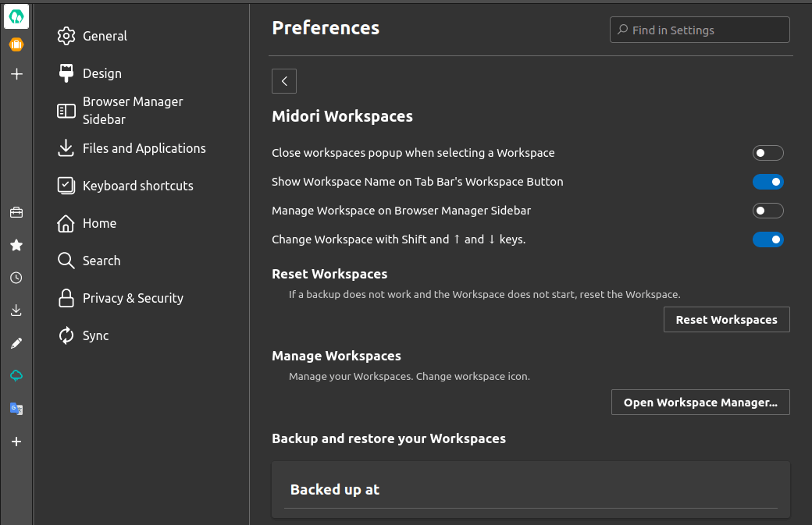Select the Design preferences category
The height and width of the screenshot is (525, 812).
[101, 73]
